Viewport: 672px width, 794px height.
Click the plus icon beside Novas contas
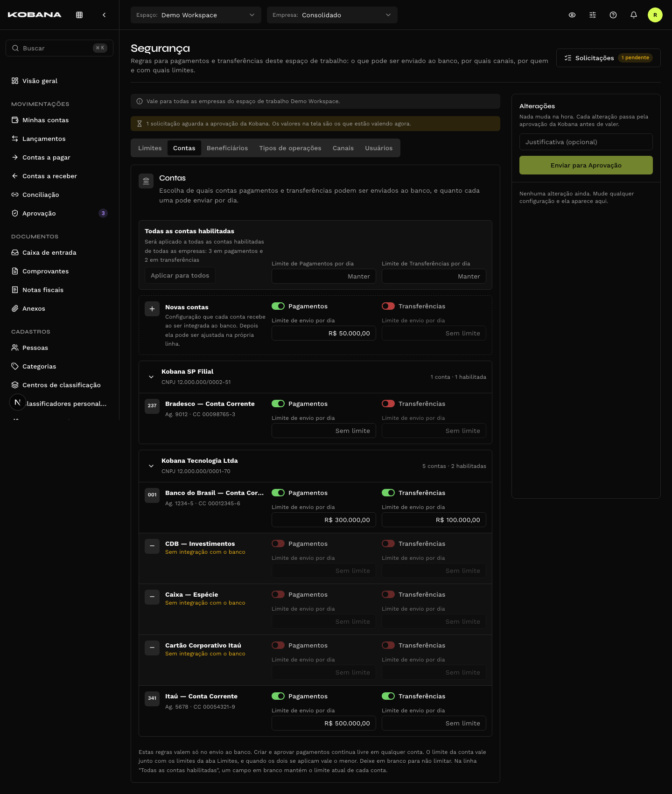click(x=152, y=309)
